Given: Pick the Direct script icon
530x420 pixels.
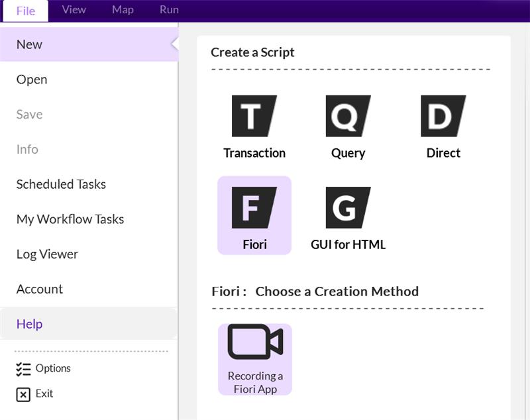Looking at the screenshot, I should 443,117.
